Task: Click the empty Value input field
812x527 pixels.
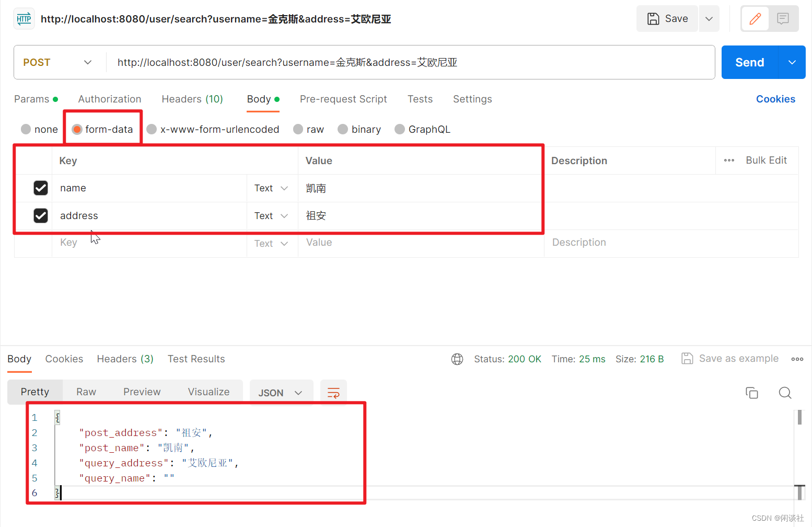Action: click(x=421, y=243)
